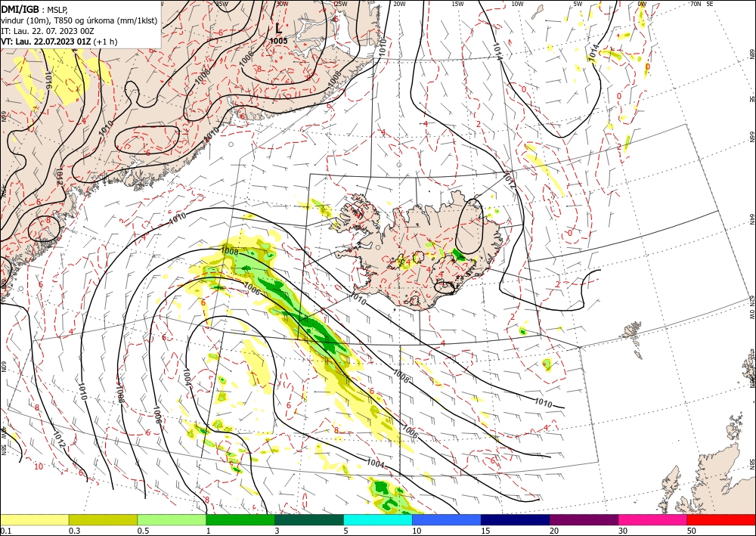Click the '20W' longitude label
756x536 pixels.
399,4
